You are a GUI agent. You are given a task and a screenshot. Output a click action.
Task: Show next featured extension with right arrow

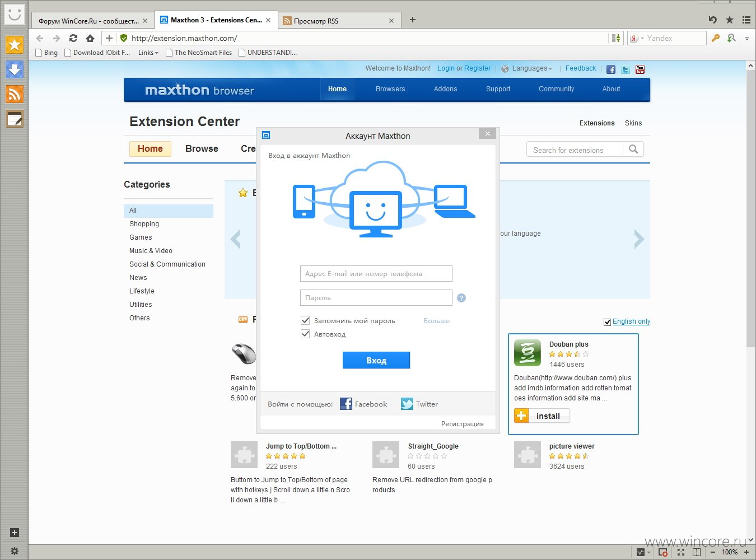click(x=639, y=239)
